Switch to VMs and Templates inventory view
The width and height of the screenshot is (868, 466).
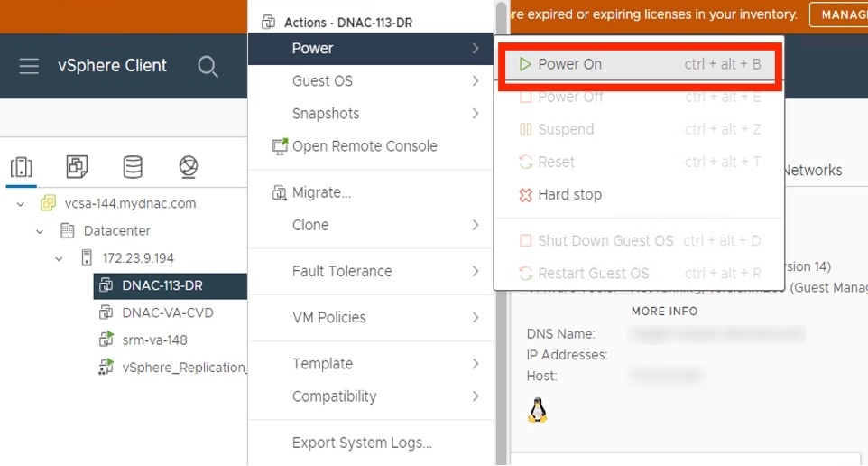[77, 167]
